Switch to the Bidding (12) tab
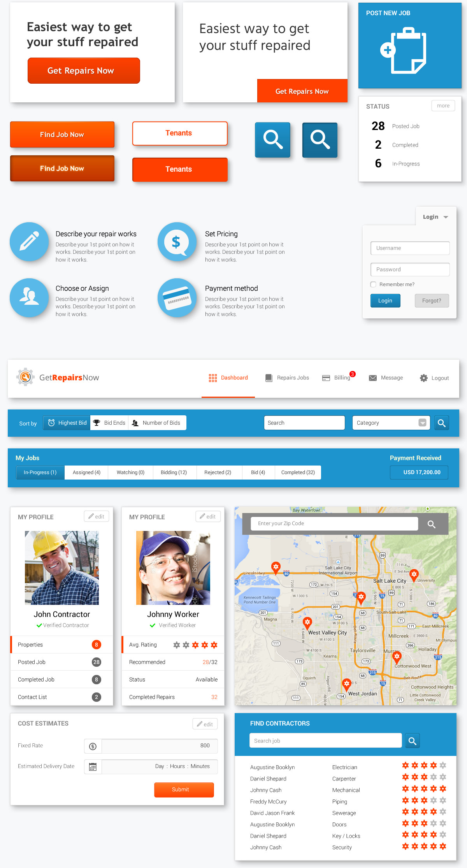Image resolution: width=467 pixels, height=868 pixels. [174, 473]
